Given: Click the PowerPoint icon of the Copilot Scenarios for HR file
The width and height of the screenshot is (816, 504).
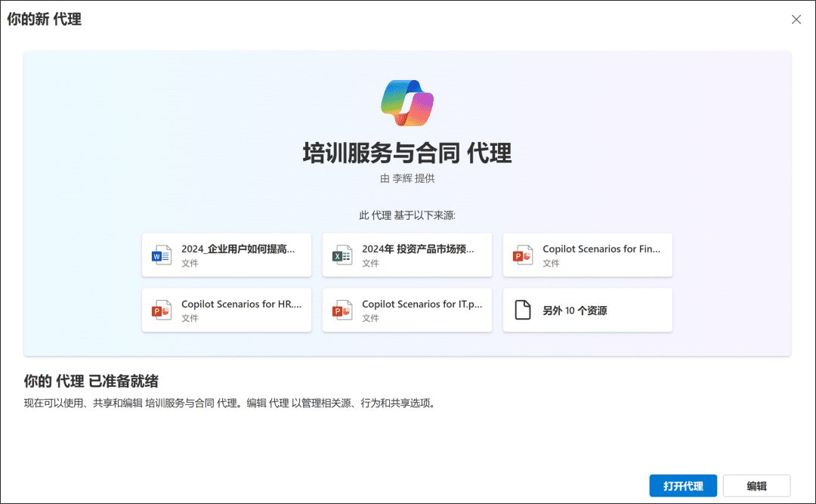Looking at the screenshot, I should click(162, 311).
